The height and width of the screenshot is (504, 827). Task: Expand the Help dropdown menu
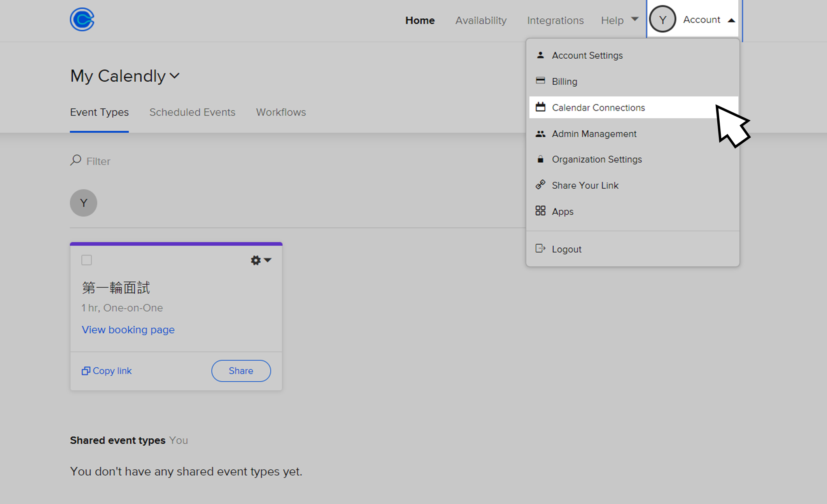tap(619, 20)
